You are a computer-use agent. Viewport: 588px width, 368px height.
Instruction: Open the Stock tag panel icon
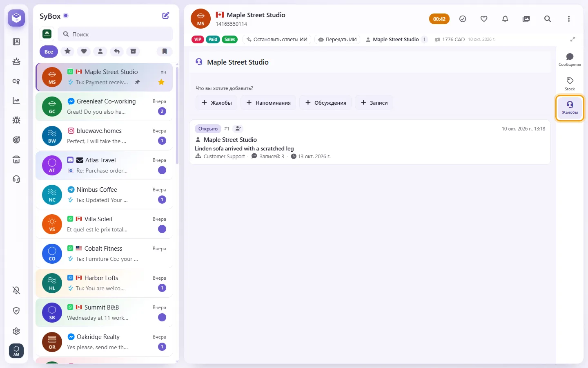pos(570,83)
